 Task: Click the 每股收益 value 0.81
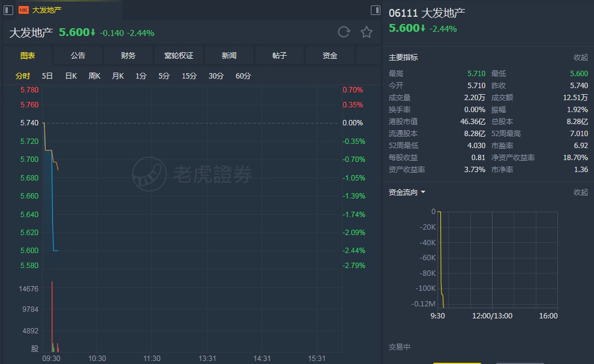478,158
